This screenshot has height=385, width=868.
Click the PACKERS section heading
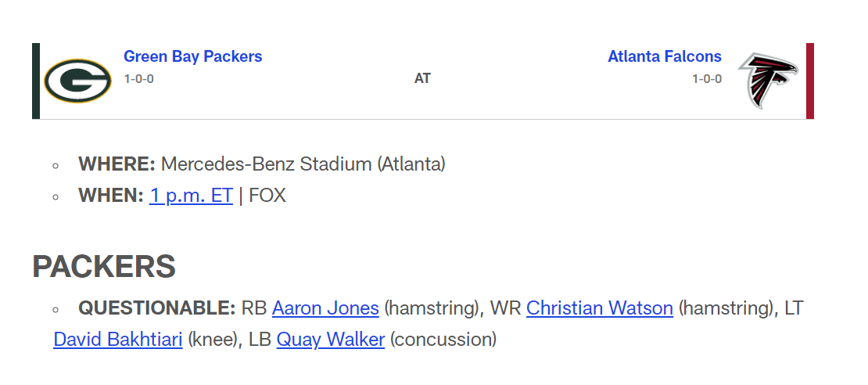pos(104,267)
